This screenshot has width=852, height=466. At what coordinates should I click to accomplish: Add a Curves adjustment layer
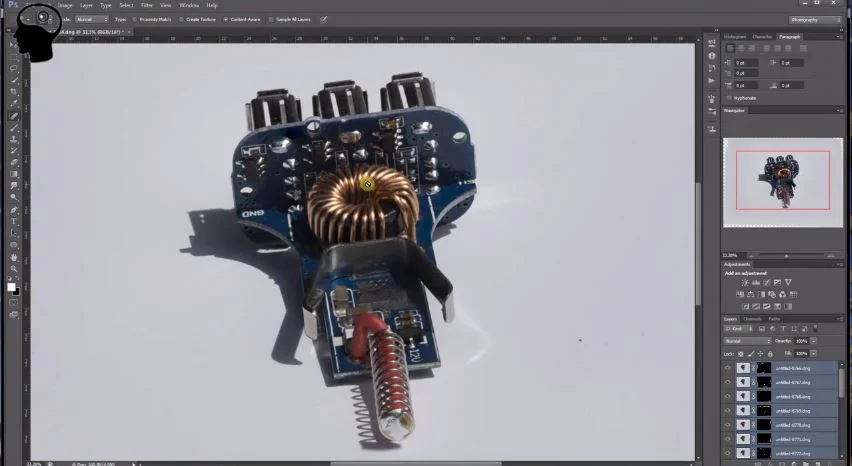(x=767, y=282)
